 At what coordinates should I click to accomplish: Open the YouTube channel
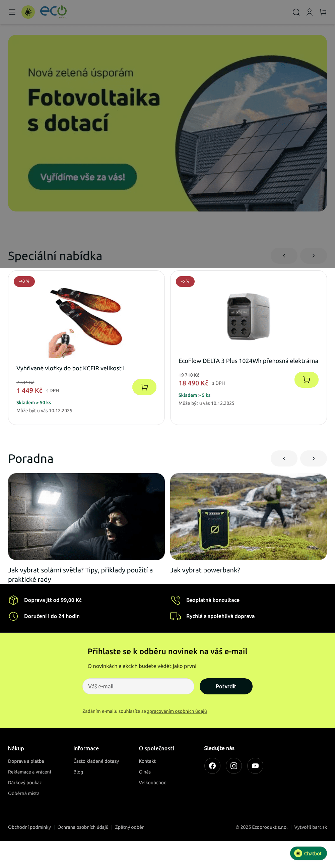pyautogui.click(x=255, y=765)
